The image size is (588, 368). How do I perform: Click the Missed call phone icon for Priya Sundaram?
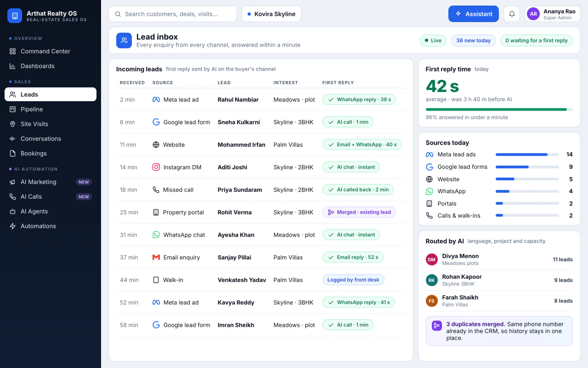[156, 190]
